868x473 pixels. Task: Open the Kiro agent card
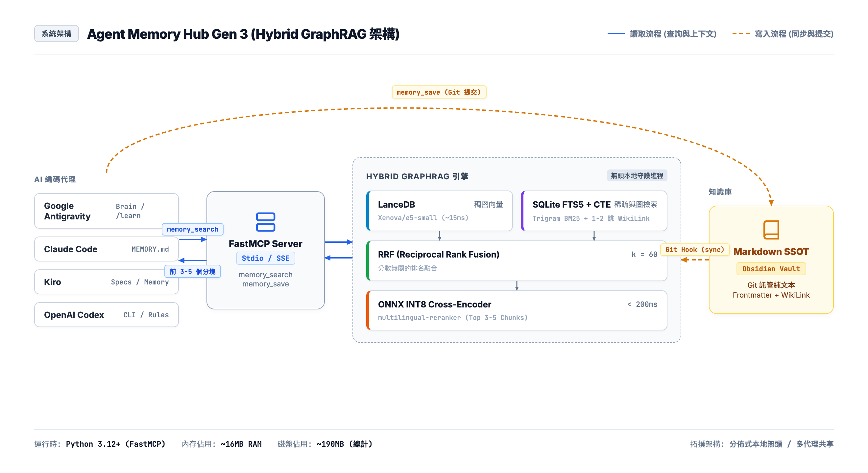coord(107,282)
